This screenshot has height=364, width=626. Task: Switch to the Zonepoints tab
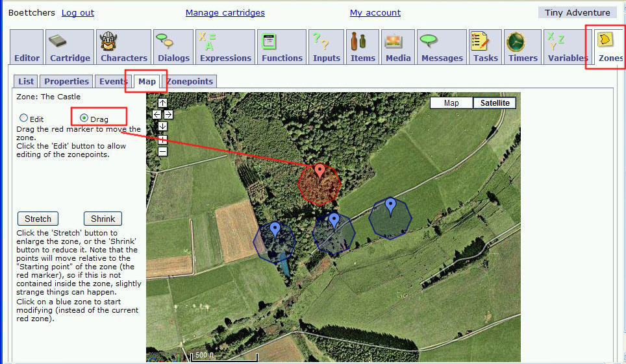point(190,81)
